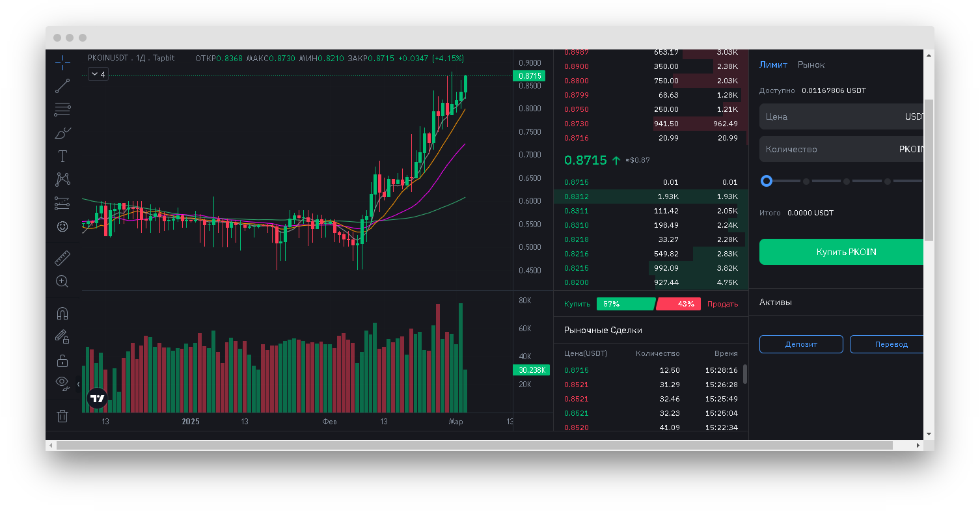This screenshot has width=980, height=516.
Task: Set amount slider to third dot
Action: pos(847,182)
